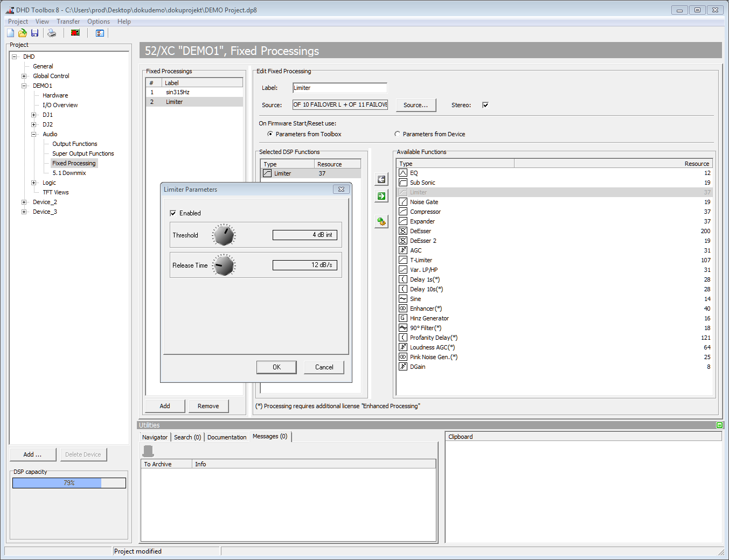
Task: Switch to the Documentation tab
Action: click(226, 437)
